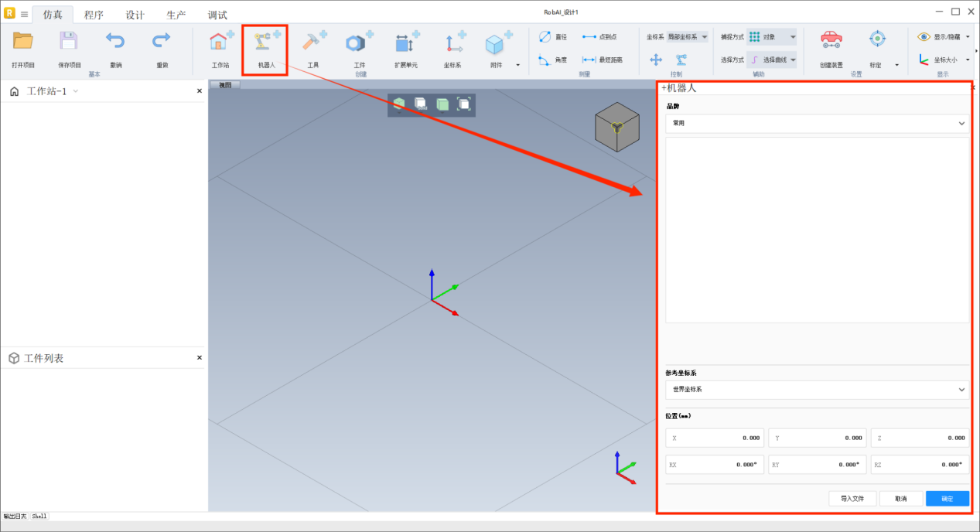Switch to the 程序 tab
Viewport: 980px width, 532px height.
coord(94,15)
